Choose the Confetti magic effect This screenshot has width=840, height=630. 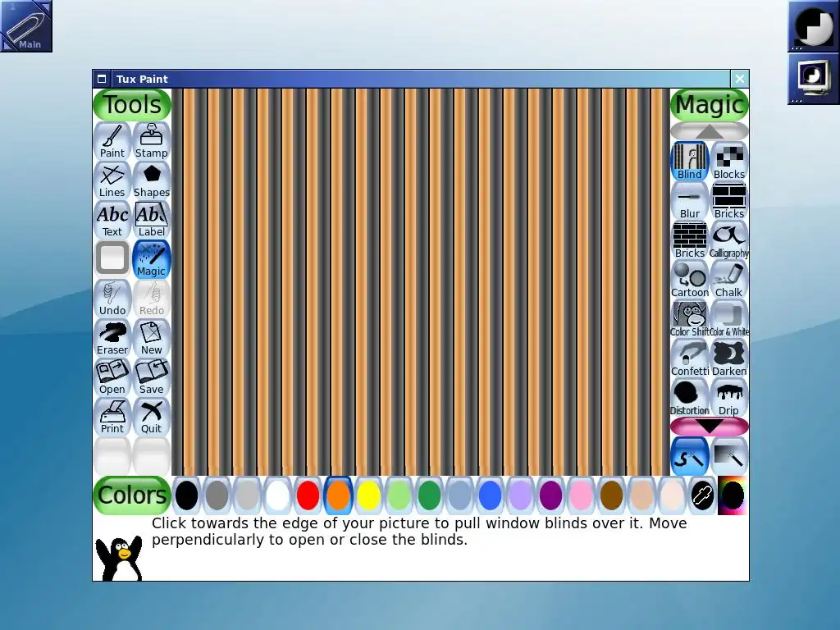pos(689,358)
